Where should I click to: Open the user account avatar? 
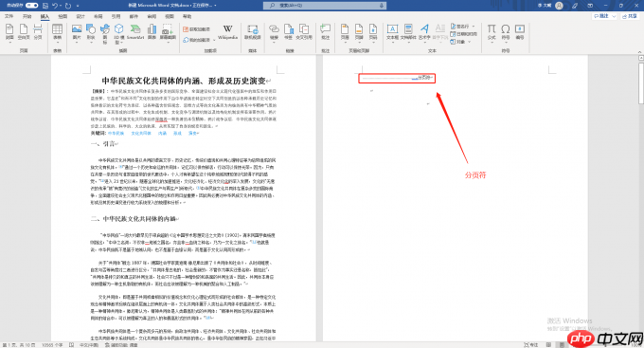click(x=559, y=6)
